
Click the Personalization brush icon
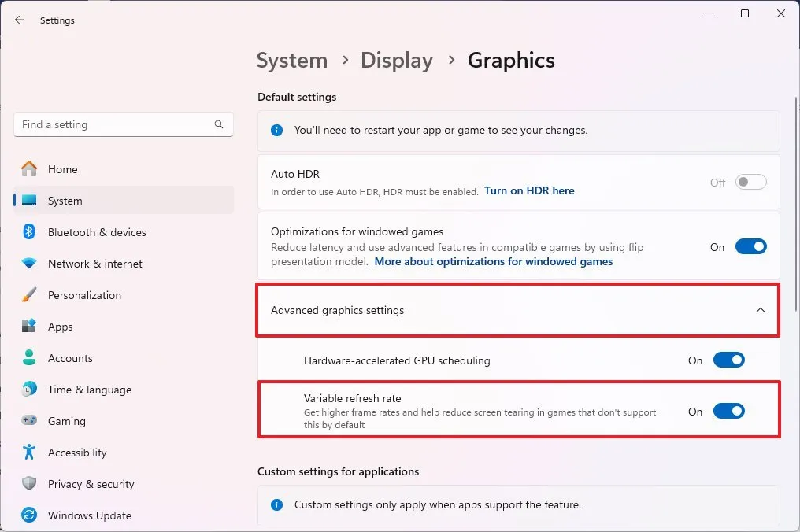coord(28,295)
